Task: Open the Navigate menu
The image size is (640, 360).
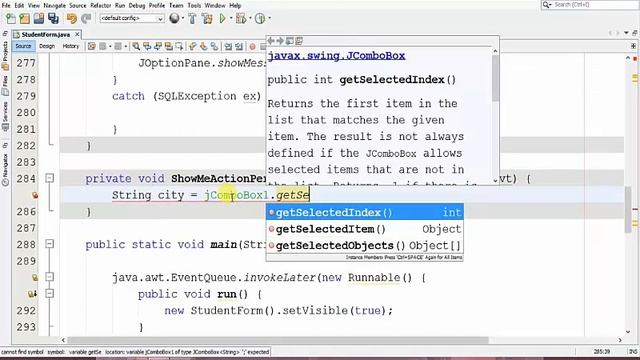Action: (54, 5)
